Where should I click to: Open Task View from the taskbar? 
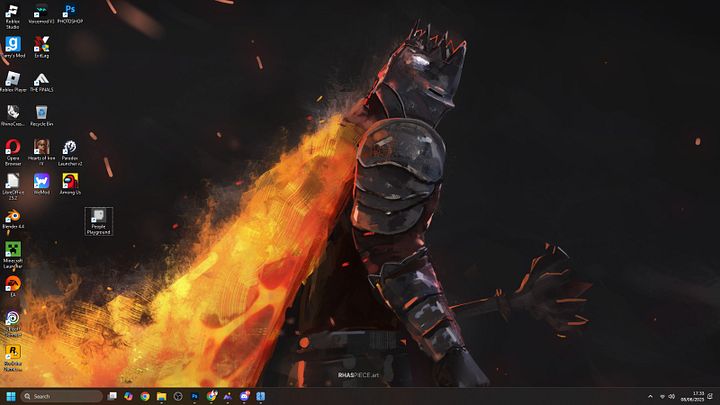(x=112, y=396)
